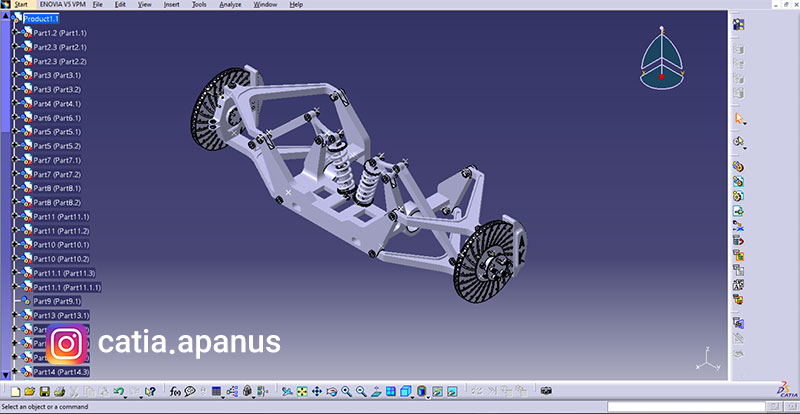This screenshot has width=800, height=414.
Task: Click the Normal View icon
Action: click(376, 392)
